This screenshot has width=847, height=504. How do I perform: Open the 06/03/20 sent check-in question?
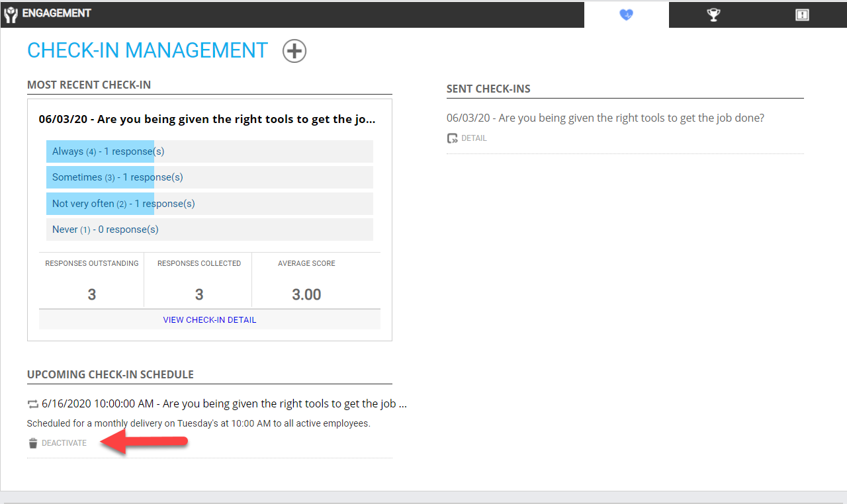(x=605, y=117)
